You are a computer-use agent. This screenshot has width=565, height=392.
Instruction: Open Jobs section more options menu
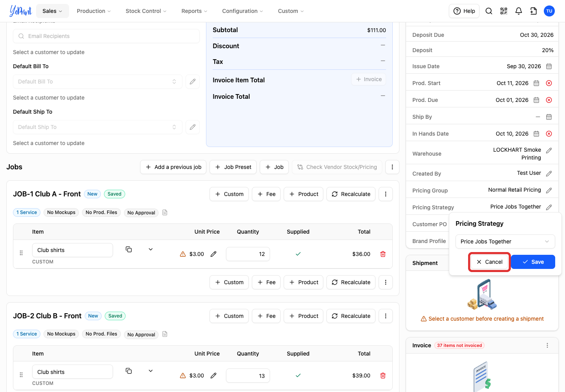click(x=392, y=167)
